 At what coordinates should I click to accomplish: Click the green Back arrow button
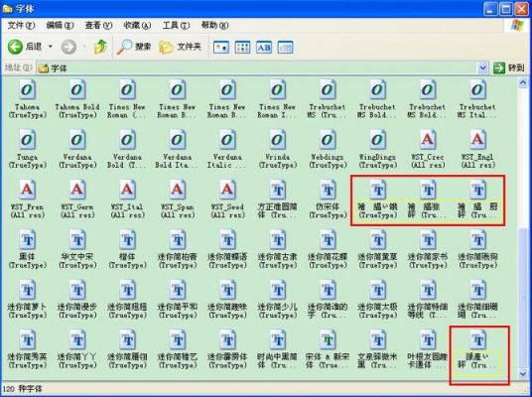pyautogui.click(x=15, y=47)
